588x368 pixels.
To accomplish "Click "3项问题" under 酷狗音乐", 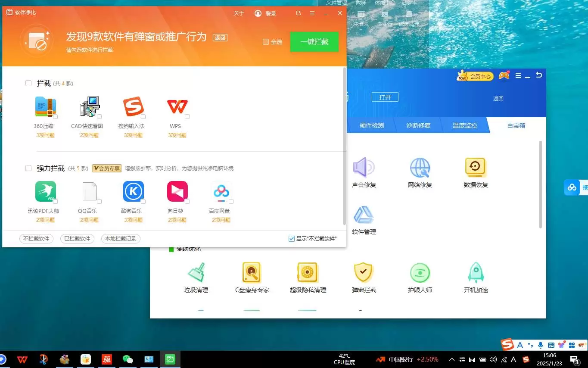I will pos(134,220).
